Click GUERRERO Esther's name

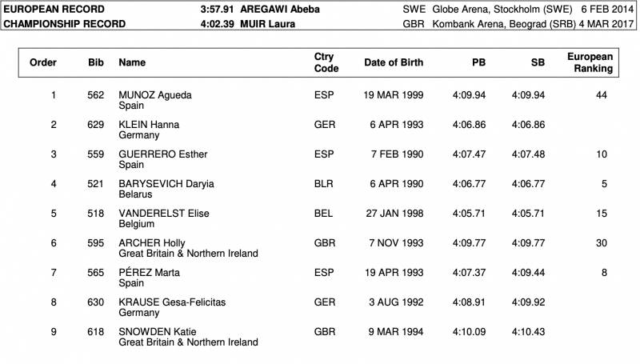coord(159,154)
